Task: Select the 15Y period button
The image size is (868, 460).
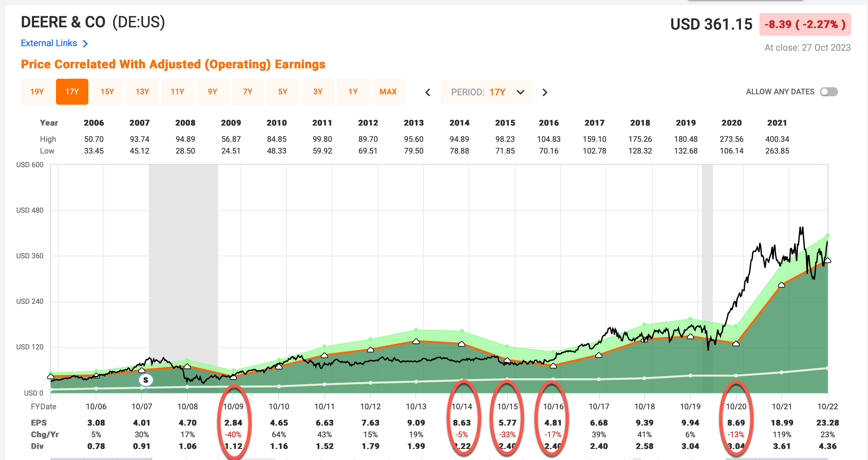Action: pos(107,91)
